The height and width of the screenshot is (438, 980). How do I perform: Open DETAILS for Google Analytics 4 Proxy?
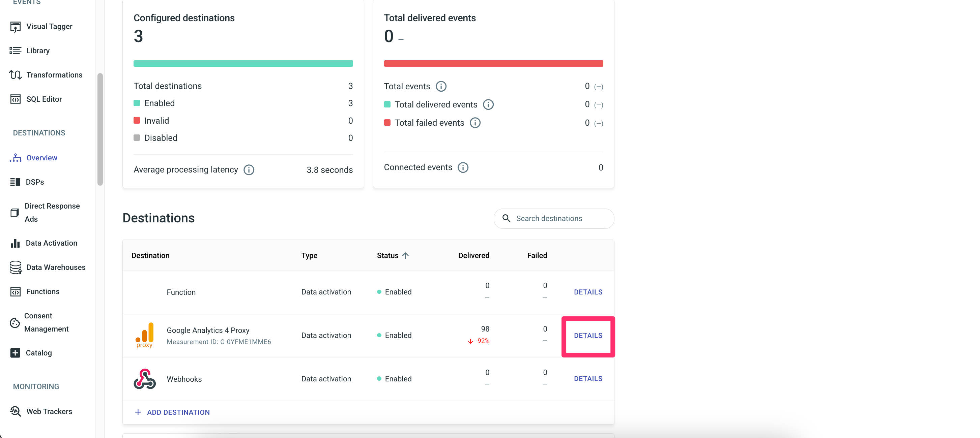[x=588, y=335]
